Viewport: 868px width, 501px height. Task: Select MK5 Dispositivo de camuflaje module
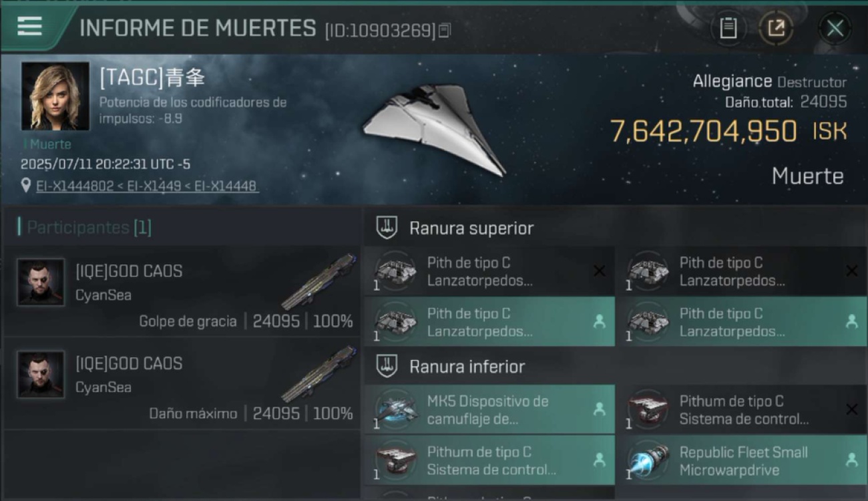[489, 409]
